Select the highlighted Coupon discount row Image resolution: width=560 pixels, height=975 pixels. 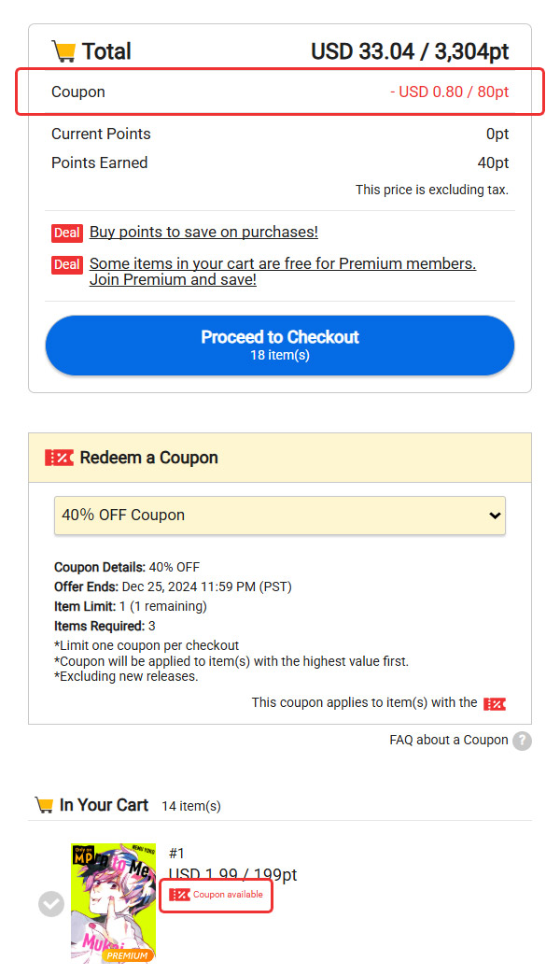(x=280, y=92)
